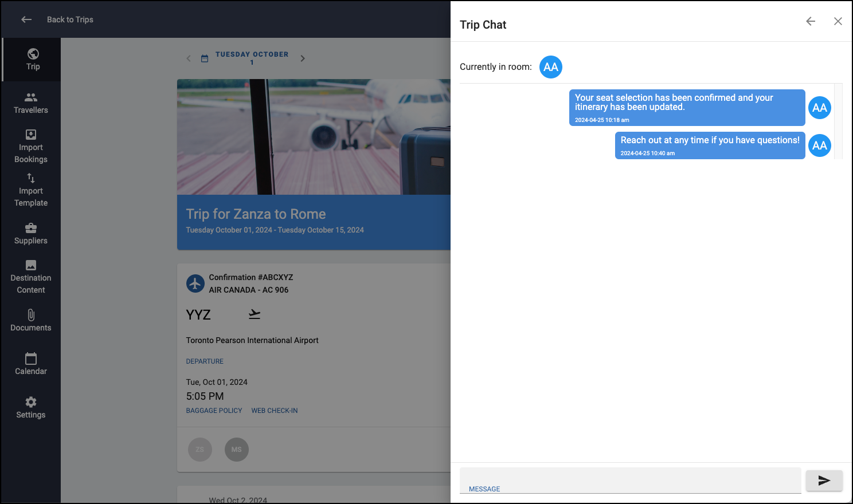Image resolution: width=853 pixels, height=504 pixels.
Task: Open Settings gear in sidebar
Action: coord(31,408)
